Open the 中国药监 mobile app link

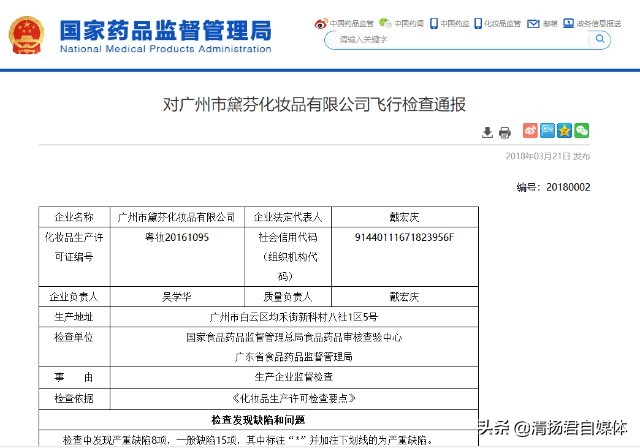[x=449, y=23]
